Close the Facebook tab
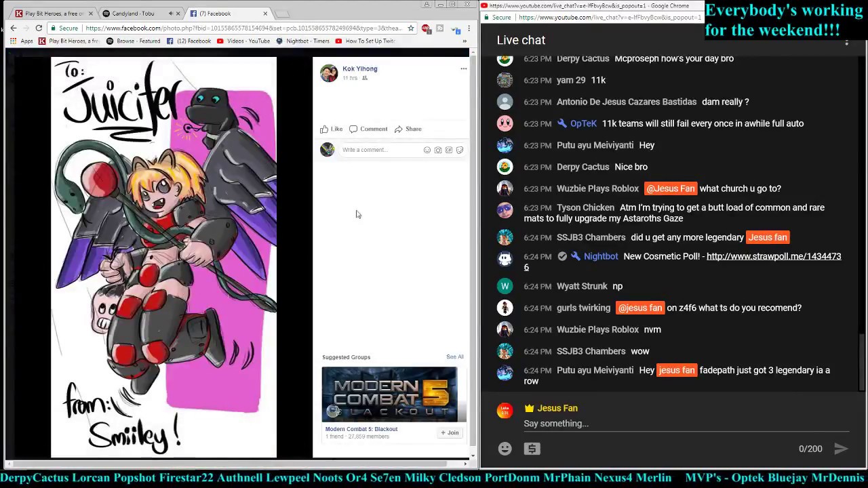The image size is (868, 488). [x=265, y=14]
